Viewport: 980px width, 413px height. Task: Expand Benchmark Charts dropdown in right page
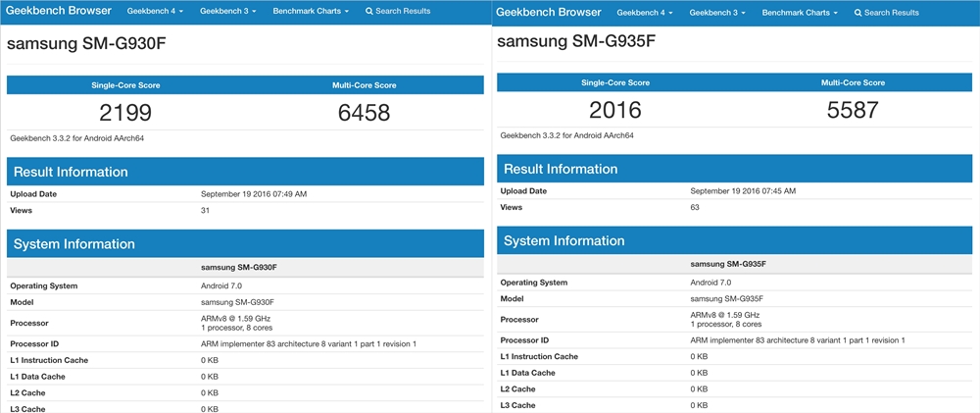800,13
